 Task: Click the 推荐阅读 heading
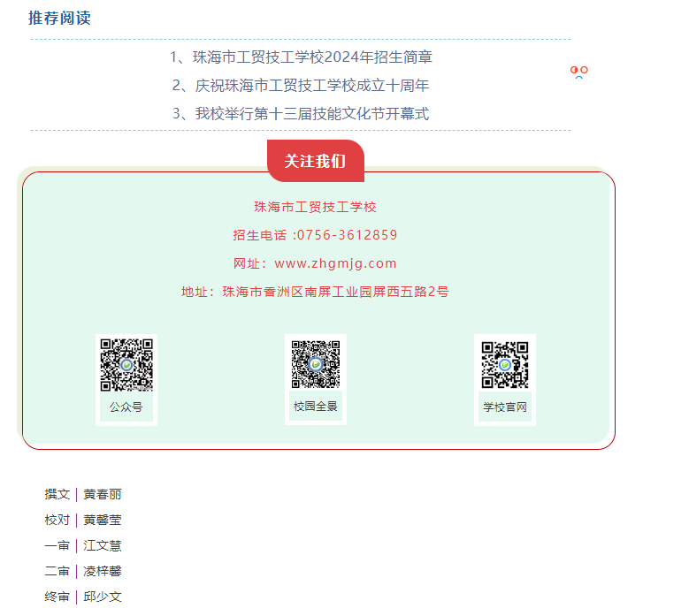tap(60, 18)
